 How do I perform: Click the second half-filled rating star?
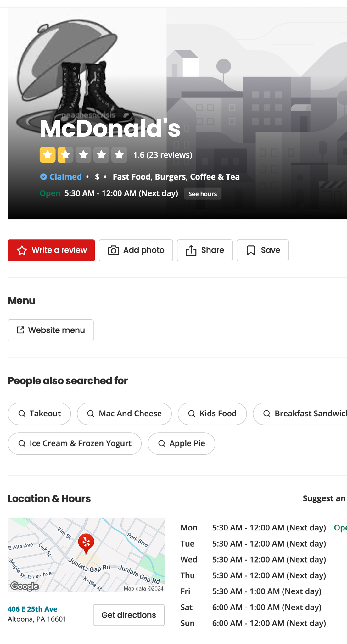[x=65, y=155]
